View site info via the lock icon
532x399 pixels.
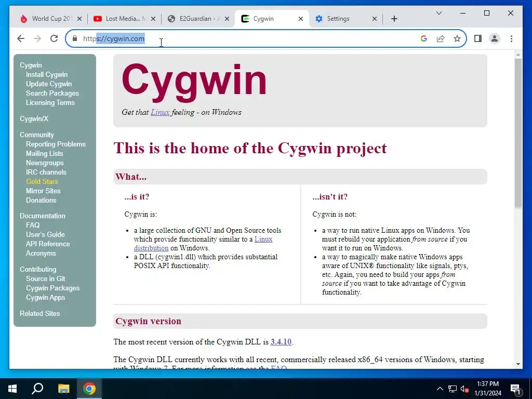(x=75, y=38)
